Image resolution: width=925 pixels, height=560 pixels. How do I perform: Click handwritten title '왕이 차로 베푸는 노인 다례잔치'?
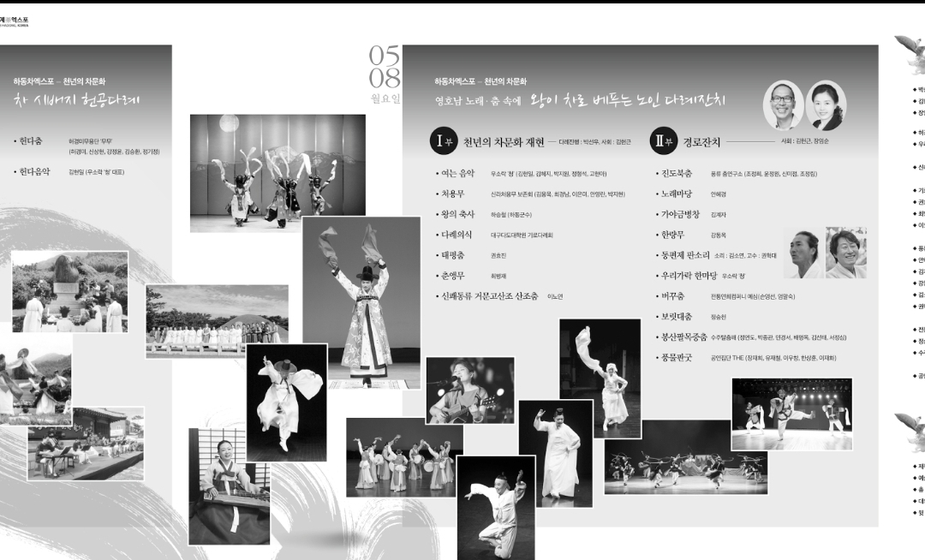point(628,99)
